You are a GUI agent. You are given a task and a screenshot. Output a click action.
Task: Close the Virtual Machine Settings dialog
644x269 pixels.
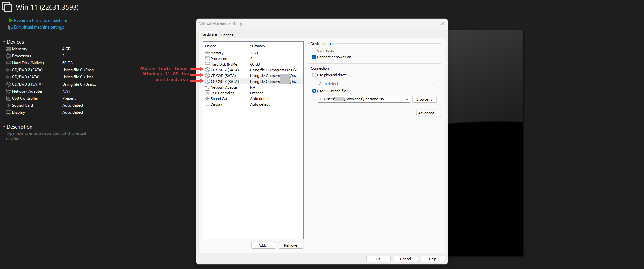click(x=443, y=23)
